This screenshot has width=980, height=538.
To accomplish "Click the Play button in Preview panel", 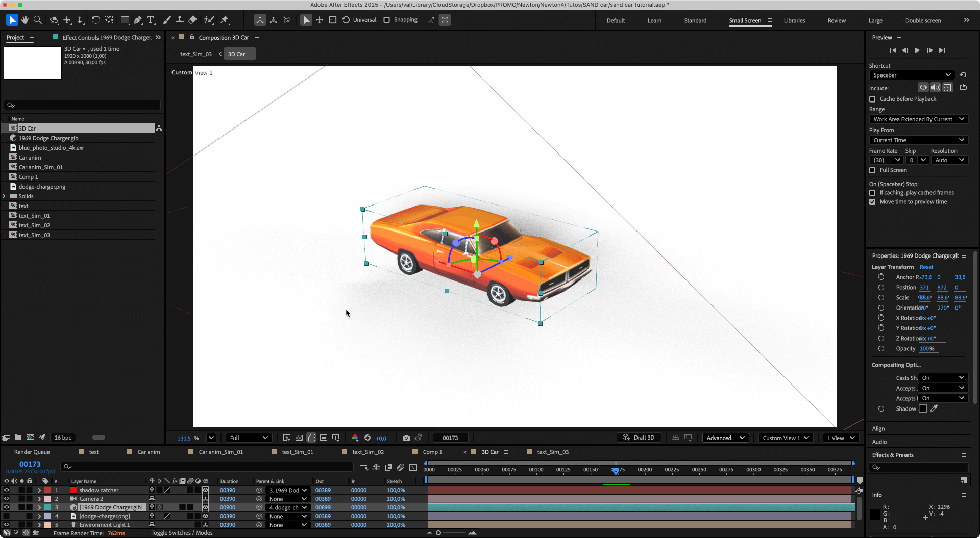I will pos(917,50).
